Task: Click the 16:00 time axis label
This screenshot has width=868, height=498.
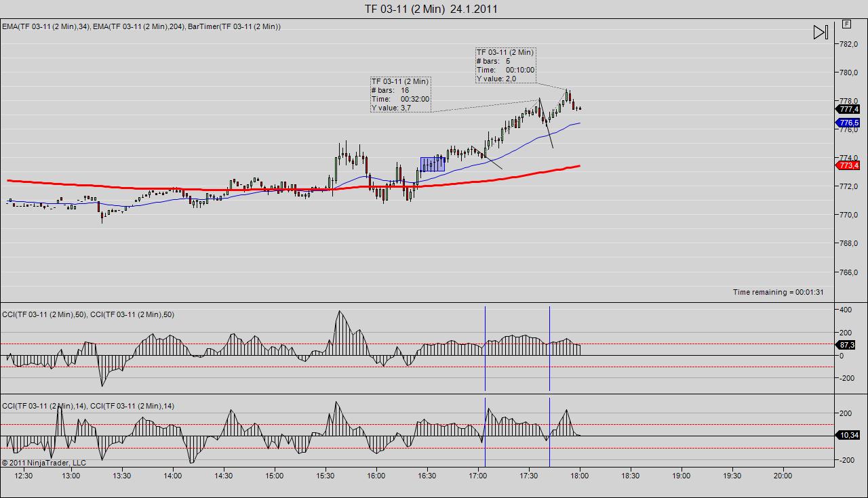Action: (x=376, y=476)
